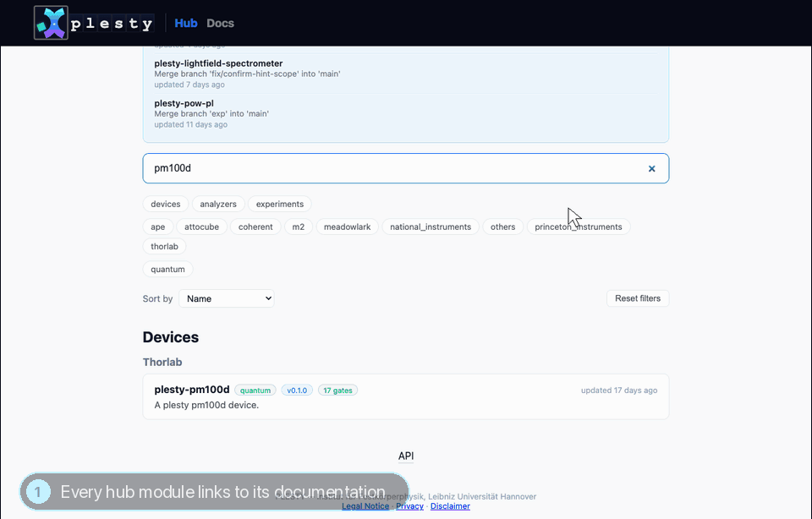Viewport: 812px width, 519px height.
Task: Click the quantum badge on plesty-pm100d
Action: (255, 391)
